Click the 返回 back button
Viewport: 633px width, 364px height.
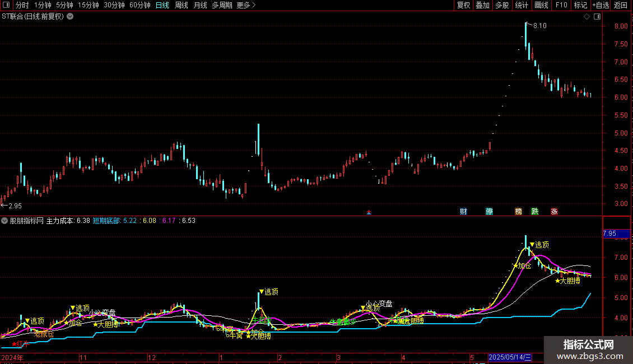point(621,5)
